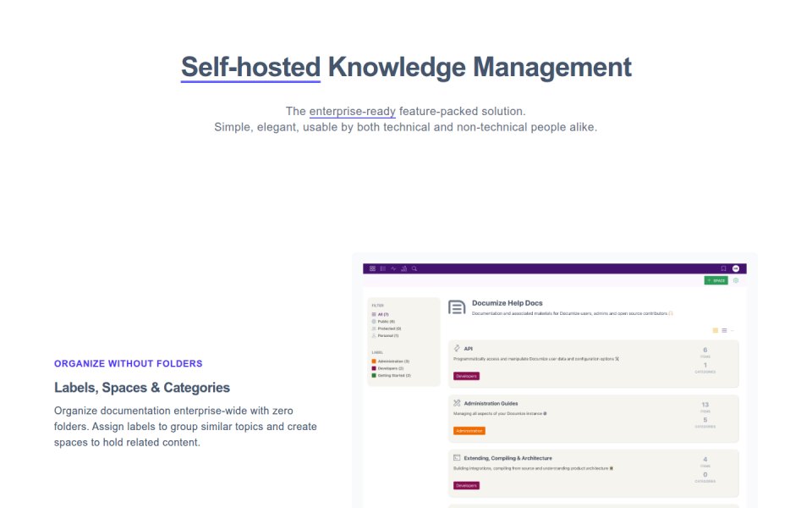The width and height of the screenshot is (812, 508).
Task: Open the 'API' space card title
Action: [x=468, y=349]
